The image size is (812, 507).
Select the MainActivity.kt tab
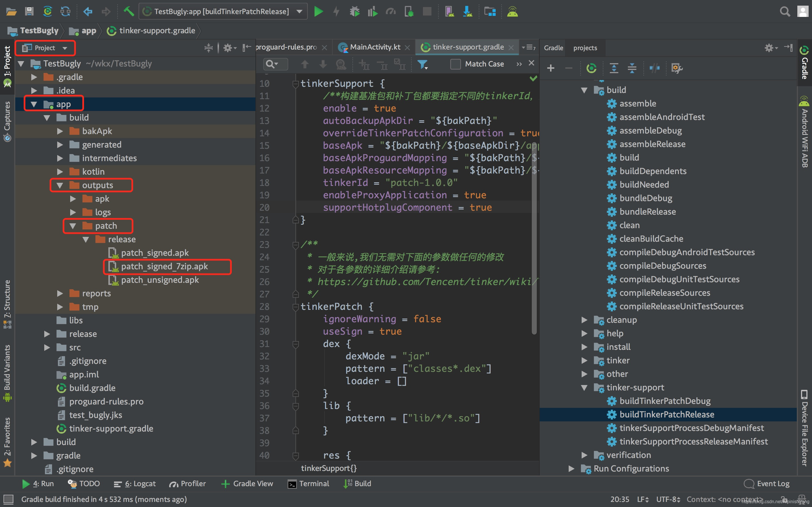point(369,47)
